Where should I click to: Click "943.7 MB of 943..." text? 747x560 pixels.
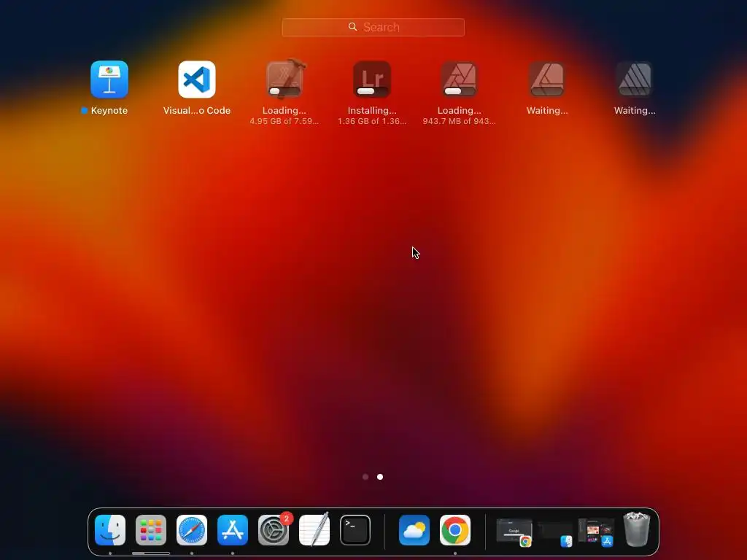point(460,122)
